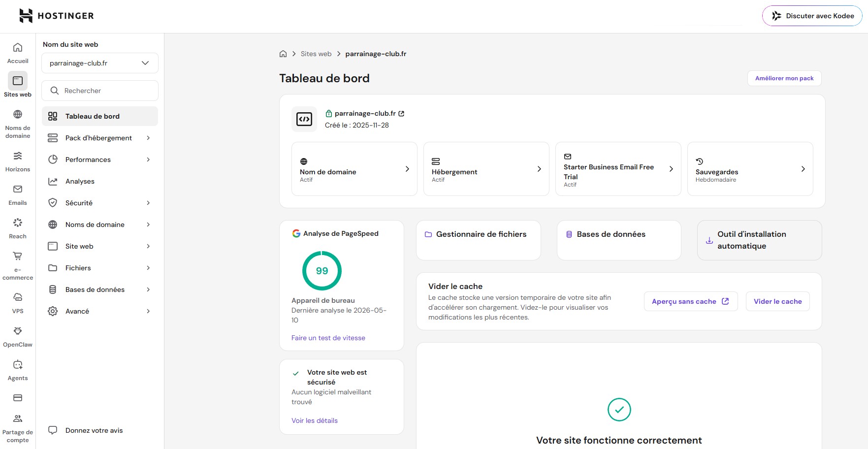Click "Créé le : 2025-11-28" text
Image resolution: width=868 pixels, height=449 pixels.
click(x=357, y=125)
